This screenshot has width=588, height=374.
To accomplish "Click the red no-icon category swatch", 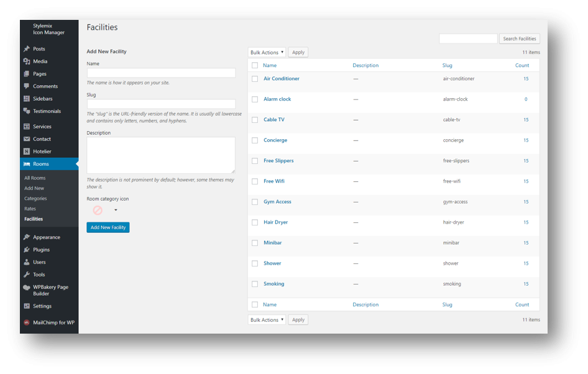I will (x=98, y=211).
